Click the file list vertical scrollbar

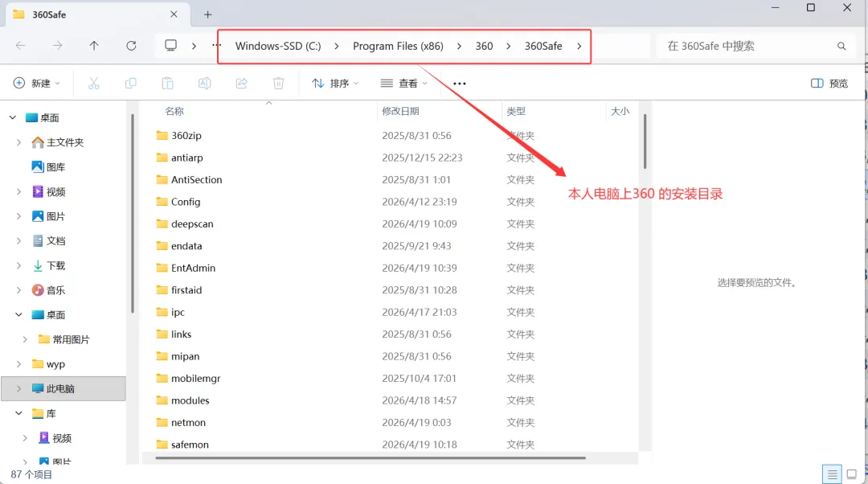point(645,142)
